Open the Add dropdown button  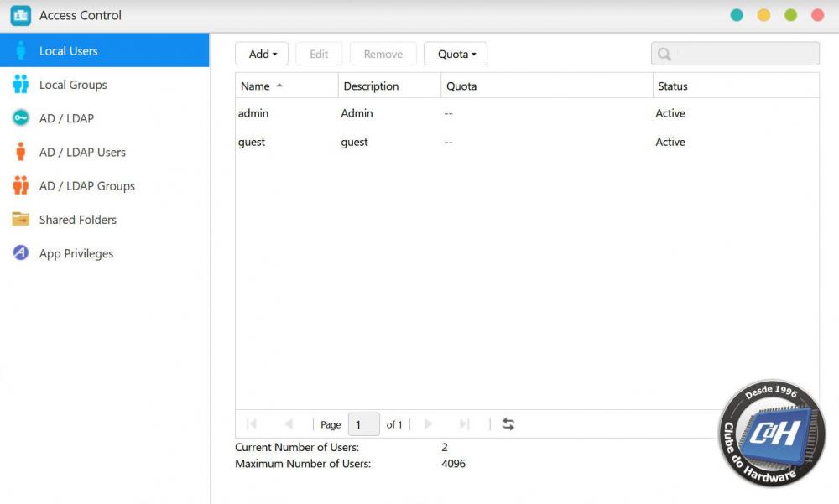click(x=262, y=54)
